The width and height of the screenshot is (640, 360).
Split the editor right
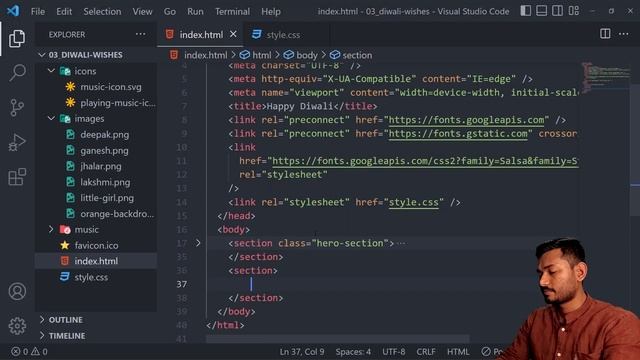click(605, 34)
